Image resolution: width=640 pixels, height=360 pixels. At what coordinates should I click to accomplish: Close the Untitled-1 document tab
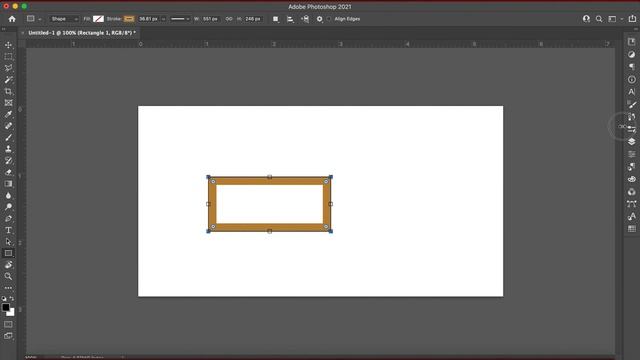(x=23, y=33)
